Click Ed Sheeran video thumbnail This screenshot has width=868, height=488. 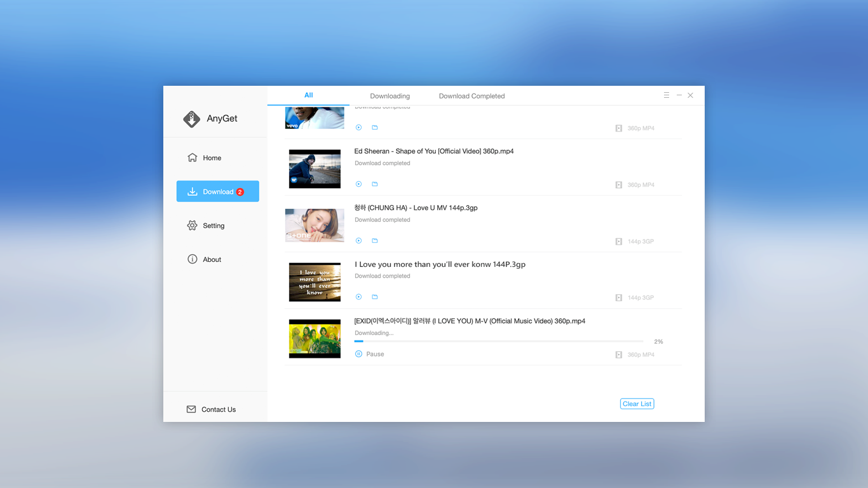[315, 169]
